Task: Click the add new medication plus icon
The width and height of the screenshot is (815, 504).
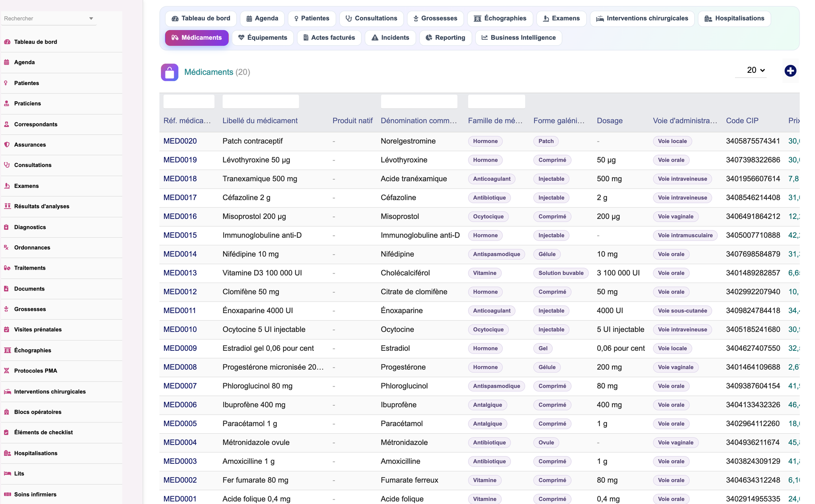Action: point(790,71)
